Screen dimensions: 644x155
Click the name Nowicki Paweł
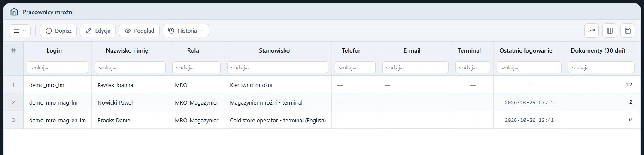point(115,102)
